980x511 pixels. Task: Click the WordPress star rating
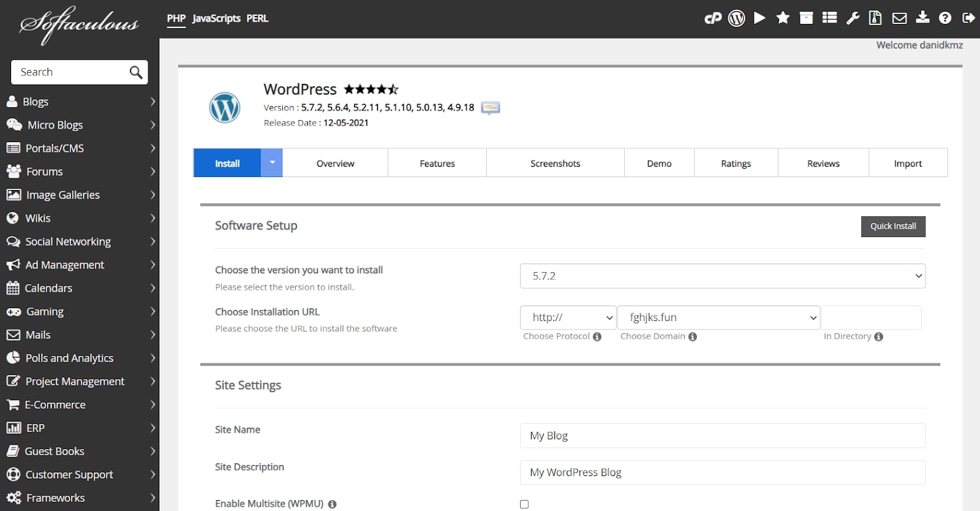371,89
